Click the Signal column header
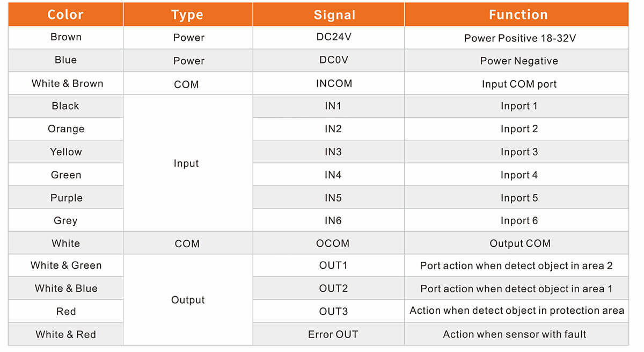Image resolution: width=644 pixels, height=352 pixels. click(x=334, y=15)
